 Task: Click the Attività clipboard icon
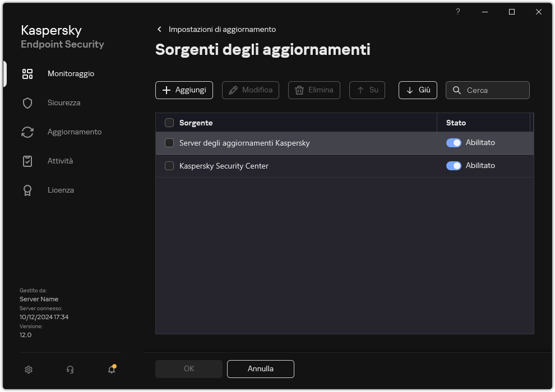point(27,161)
